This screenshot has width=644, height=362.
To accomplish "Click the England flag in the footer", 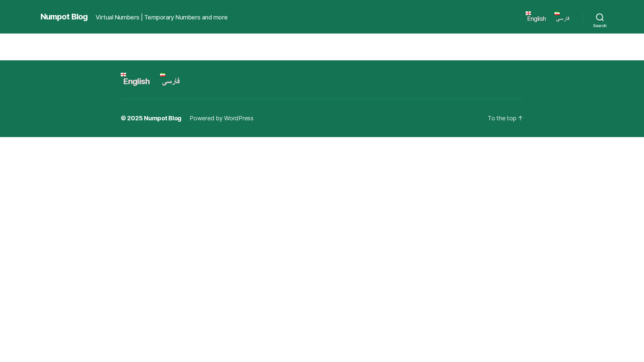I will (123, 74).
